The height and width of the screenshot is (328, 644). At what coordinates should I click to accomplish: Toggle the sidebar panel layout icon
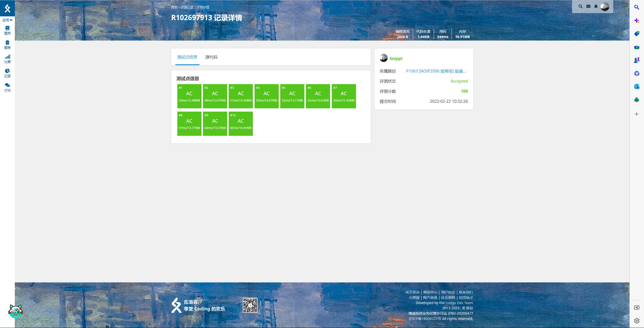pyautogui.click(x=637, y=308)
